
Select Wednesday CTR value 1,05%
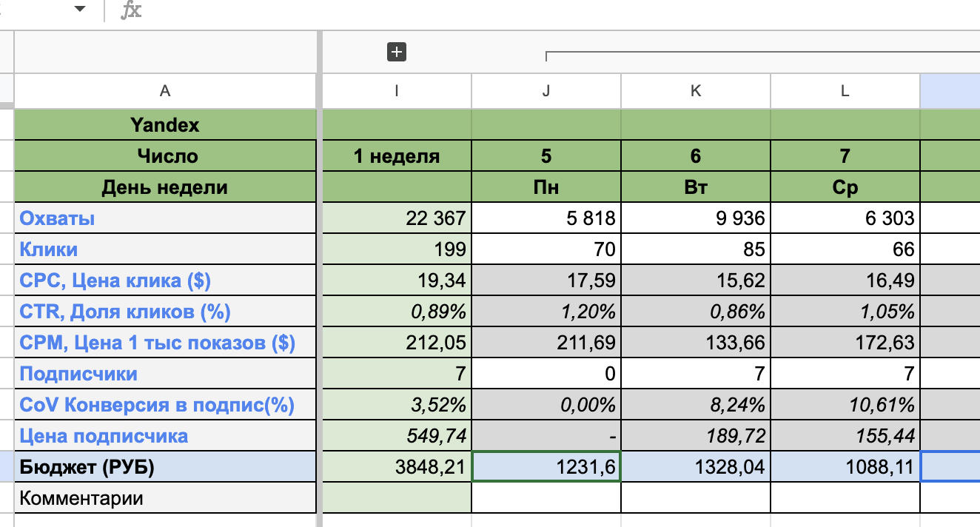pyautogui.click(x=845, y=312)
